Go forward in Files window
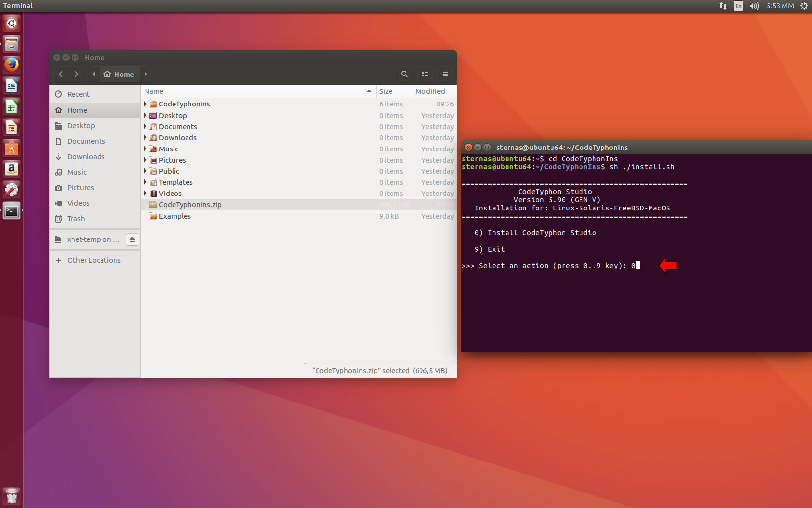This screenshot has height=508, width=812. click(x=76, y=74)
